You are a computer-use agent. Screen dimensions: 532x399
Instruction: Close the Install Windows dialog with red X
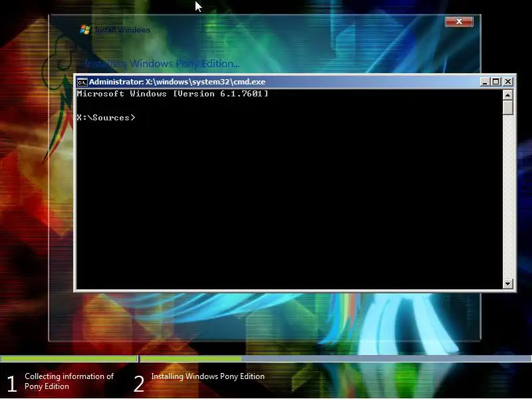(x=459, y=21)
